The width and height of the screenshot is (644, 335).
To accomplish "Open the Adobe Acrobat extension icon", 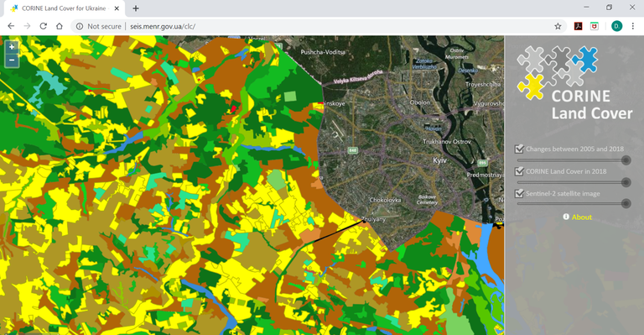I will click(579, 26).
